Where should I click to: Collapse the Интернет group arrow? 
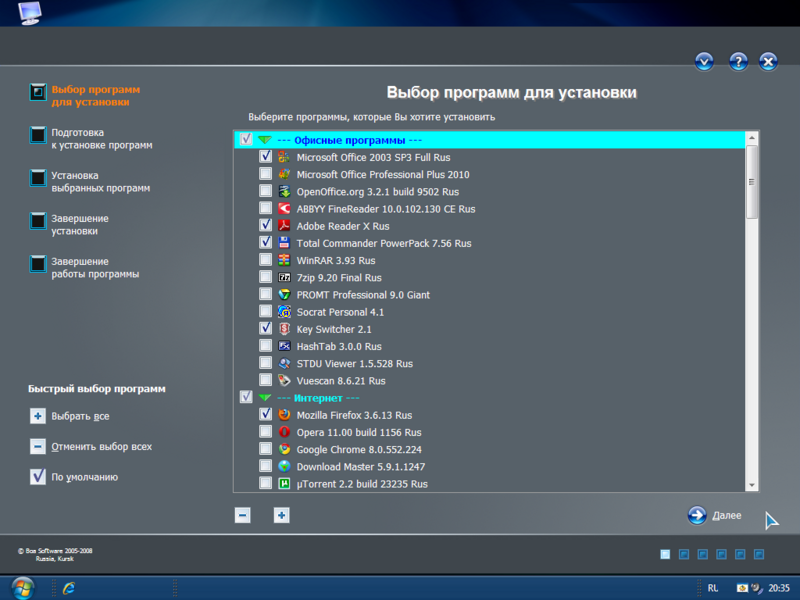(264, 397)
